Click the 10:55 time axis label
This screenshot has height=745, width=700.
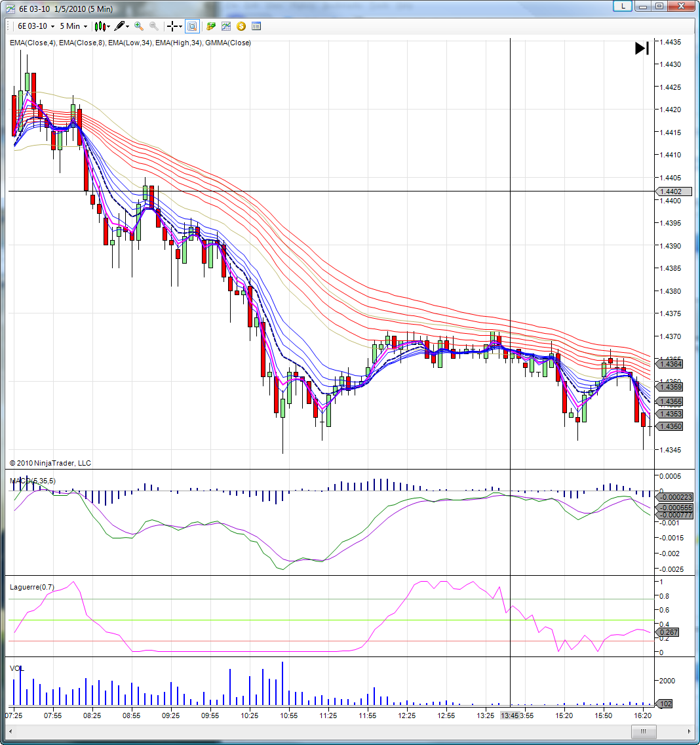tap(289, 715)
